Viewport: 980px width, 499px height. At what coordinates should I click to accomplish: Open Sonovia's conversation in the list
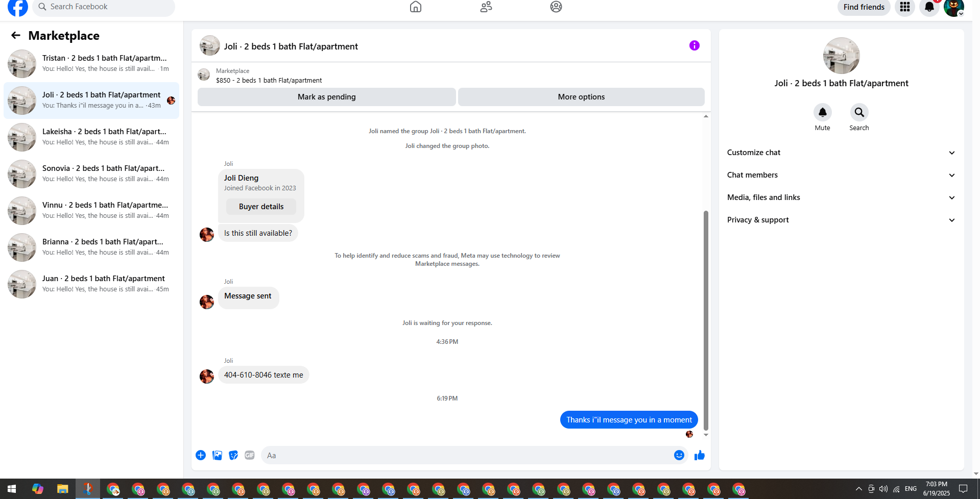pos(91,174)
